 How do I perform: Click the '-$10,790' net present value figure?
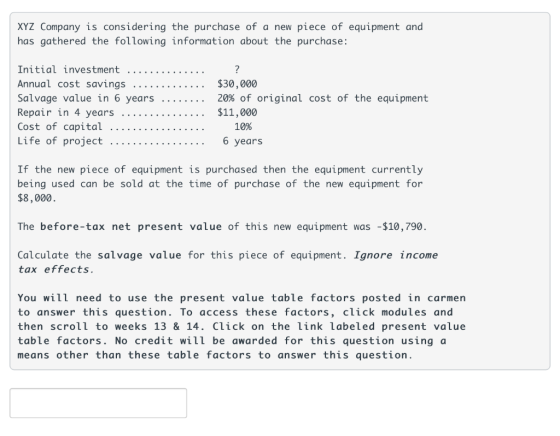click(400, 227)
